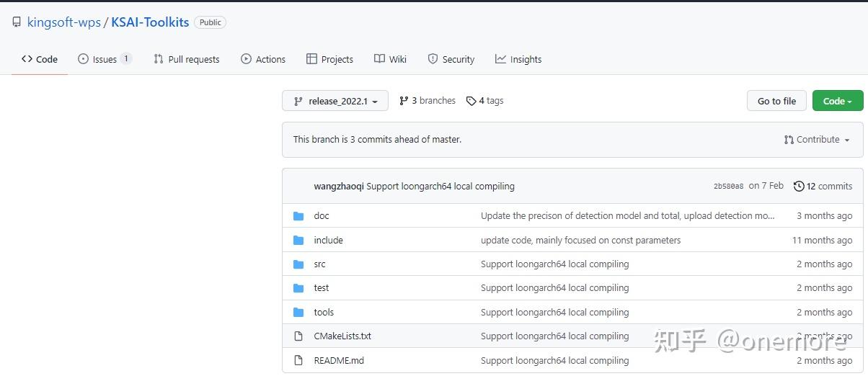Click the include folder icon
The image size is (868, 376).
coord(298,241)
